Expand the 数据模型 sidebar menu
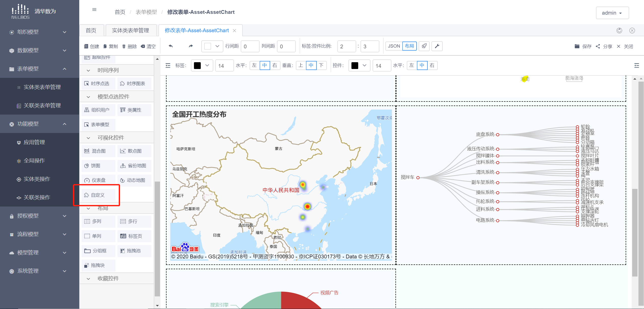Image resolution: width=644 pixels, height=309 pixels. click(x=39, y=50)
